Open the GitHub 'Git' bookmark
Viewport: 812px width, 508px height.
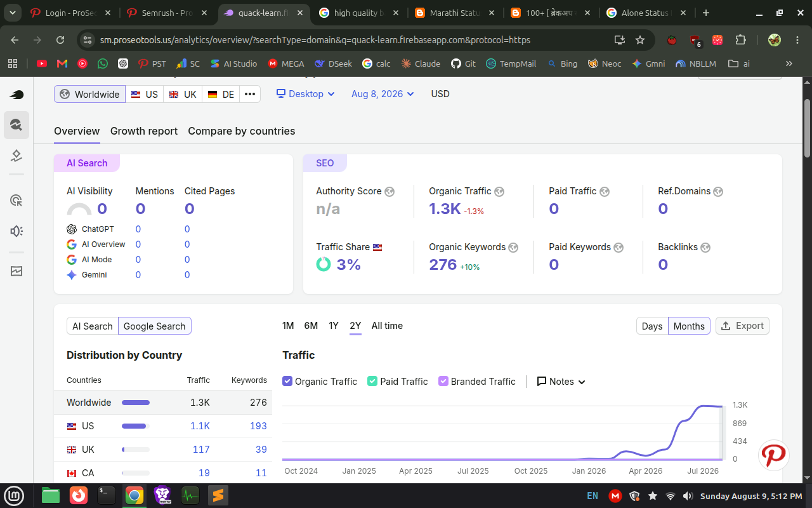[463, 63]
